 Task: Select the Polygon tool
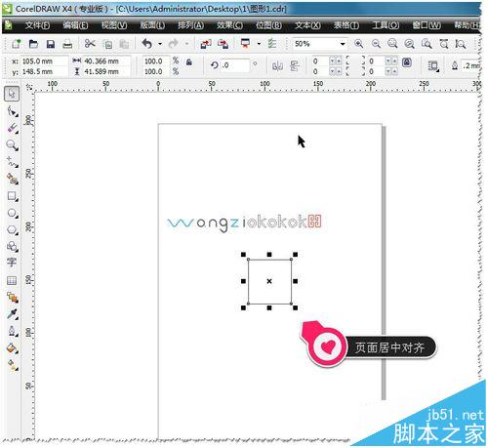pos(13,229)
